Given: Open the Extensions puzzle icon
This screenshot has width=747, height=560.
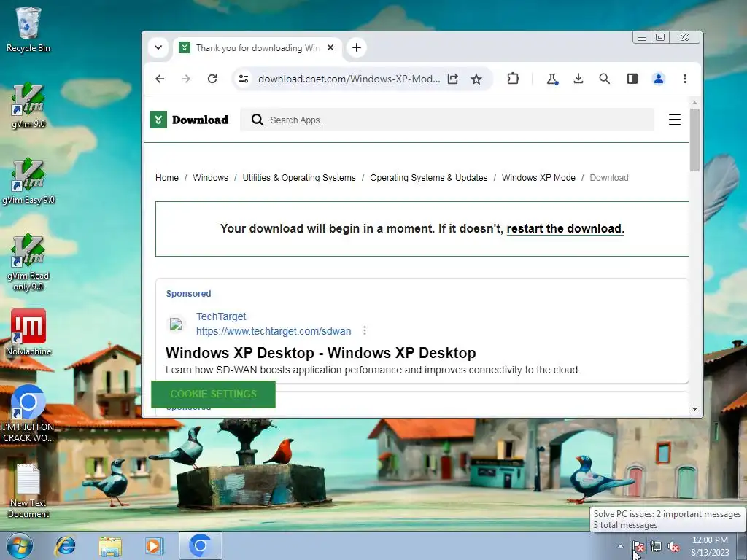Looking at the screenshot, I should (513, 79).
